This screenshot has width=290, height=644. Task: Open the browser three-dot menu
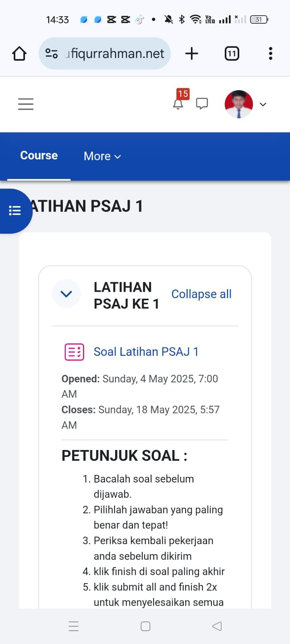(x=270, y=54)
